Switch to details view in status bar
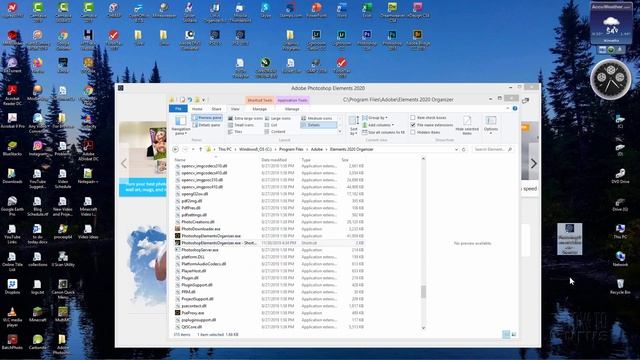640x360 pixels. click(x=506, y=334)
